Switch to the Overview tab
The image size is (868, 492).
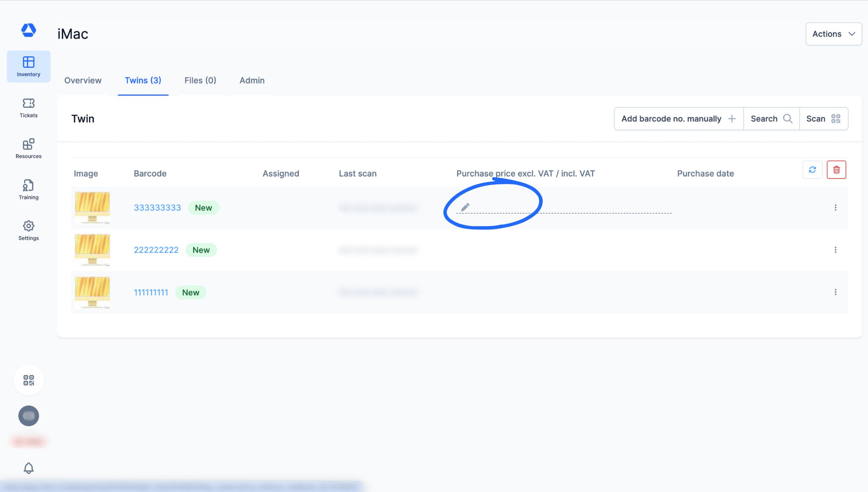(83, 80)
